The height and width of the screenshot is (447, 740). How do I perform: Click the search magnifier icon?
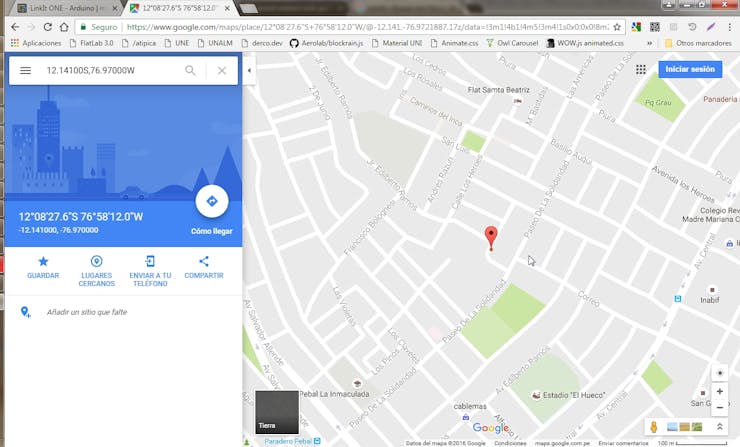tap(190, 70)
